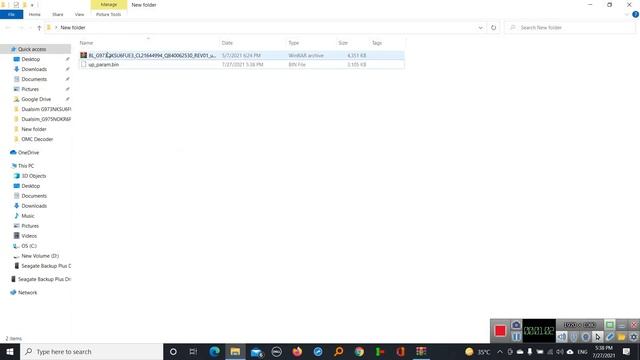640x360 pixels.
Task: Pause the screen recording
Action: [516, 337]
